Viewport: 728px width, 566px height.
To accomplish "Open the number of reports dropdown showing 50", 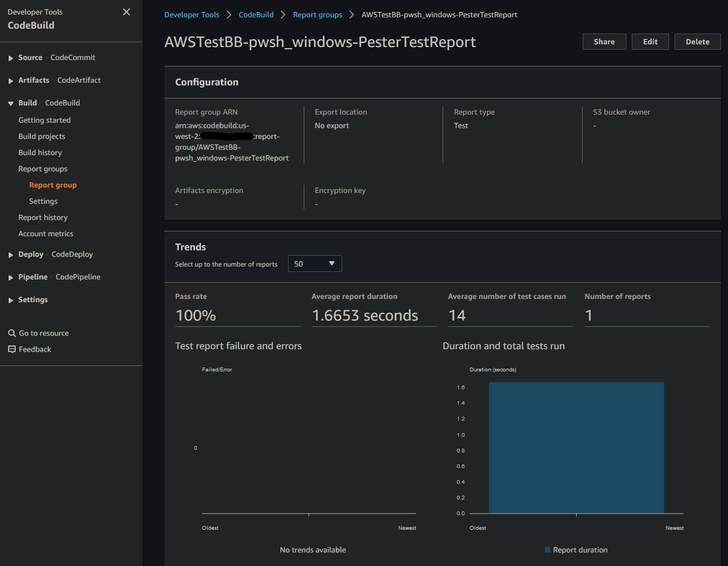I will click(x=315, y=263).
